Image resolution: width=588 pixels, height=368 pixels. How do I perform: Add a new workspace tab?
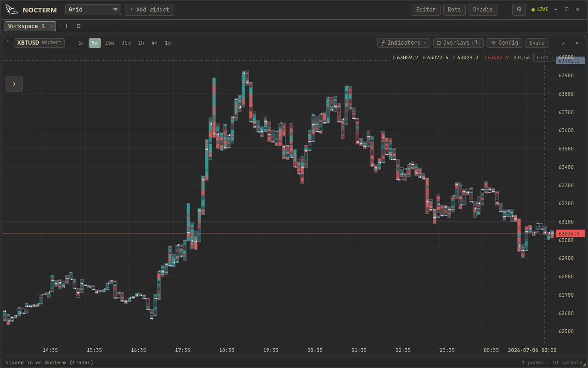click(x=66, y=26)
